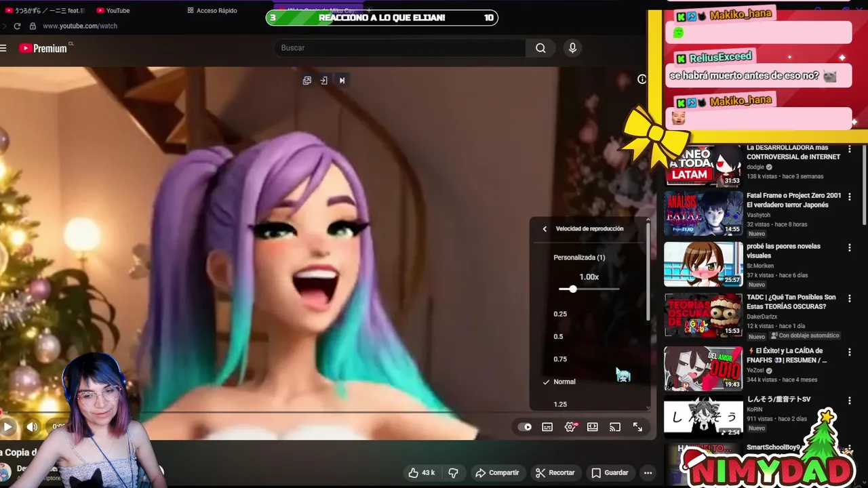Switch to the Acceso Rápido tab
This screenshot has height=488, width=868.
(x=212, y=10)
